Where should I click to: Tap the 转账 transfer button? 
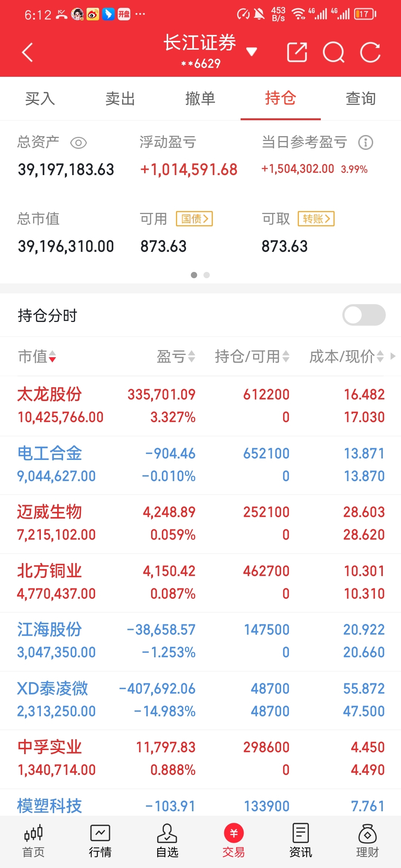[316, 218]
